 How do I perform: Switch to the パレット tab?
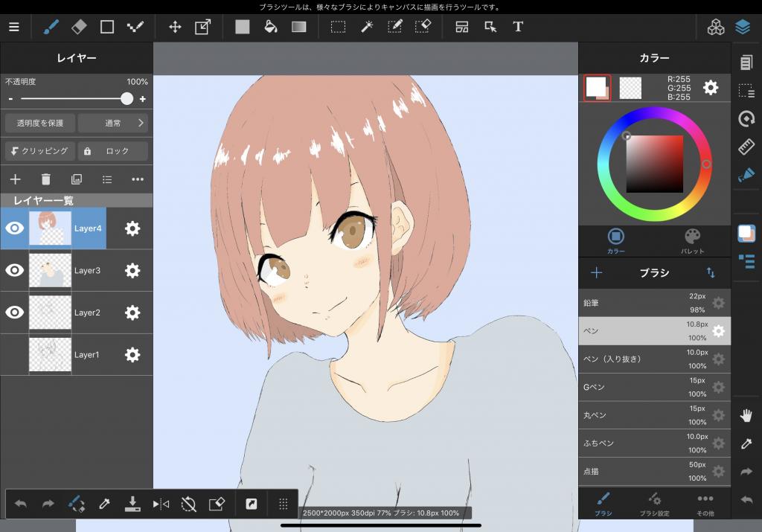(692, 240)
